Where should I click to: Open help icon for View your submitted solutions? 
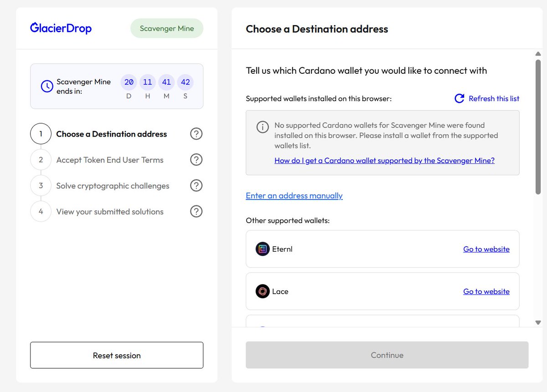point(196,211)
